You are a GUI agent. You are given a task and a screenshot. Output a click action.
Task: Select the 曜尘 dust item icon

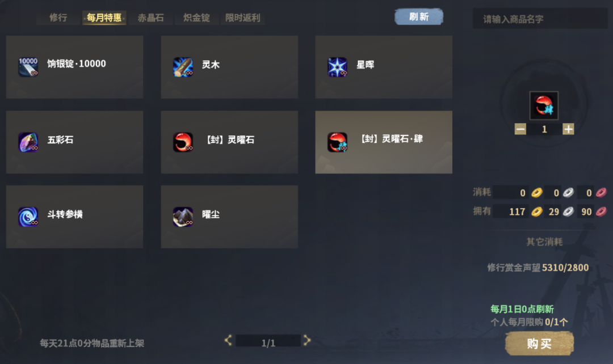[x=183, y=217]
